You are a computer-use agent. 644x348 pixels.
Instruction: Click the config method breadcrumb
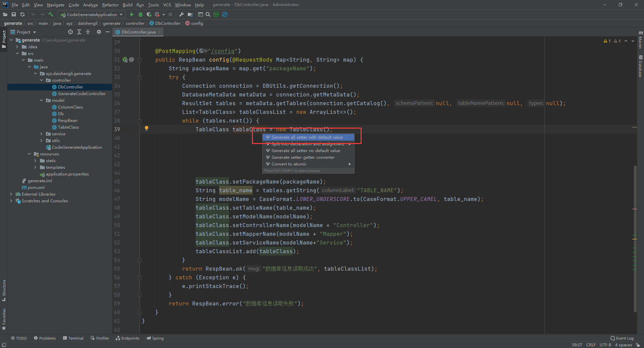(x=194, y=23)
